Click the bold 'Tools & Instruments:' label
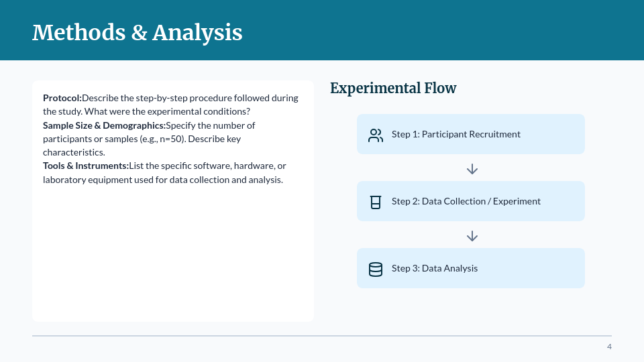Viewport: 644px width, 362px height. pyautogui.click(x=86, y=166)
